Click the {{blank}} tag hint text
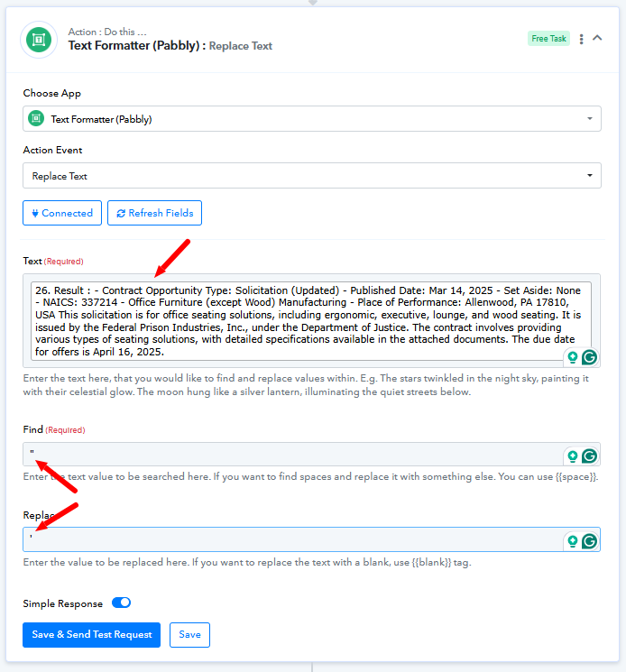Screen dimensions: 626x672 [x=431, y=562]
